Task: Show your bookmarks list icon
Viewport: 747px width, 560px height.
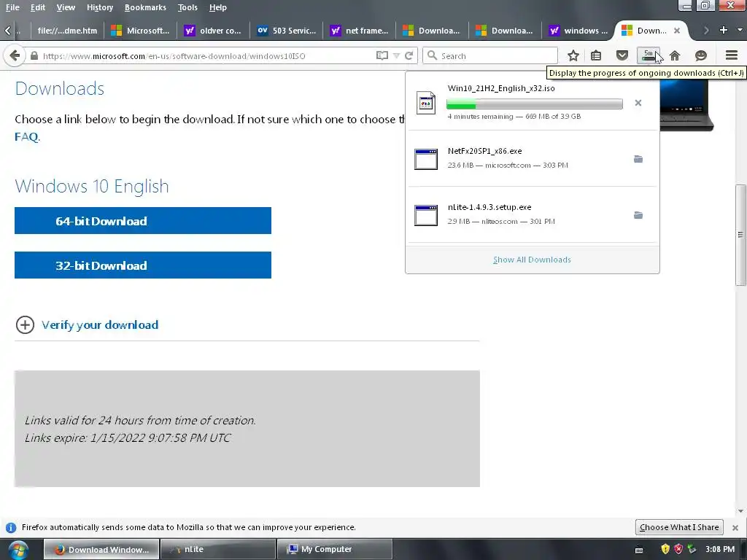Action: click(596, 55)
